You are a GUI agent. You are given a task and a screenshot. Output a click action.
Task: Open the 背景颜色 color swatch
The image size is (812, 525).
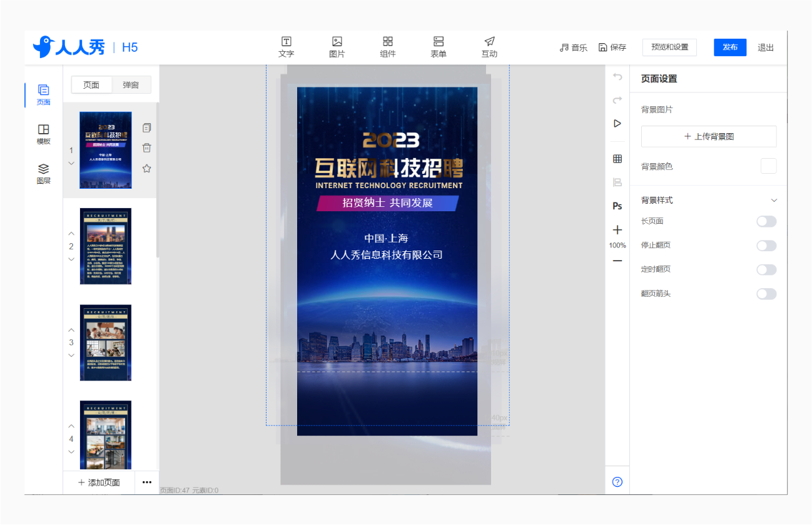(x=769, y=166)
